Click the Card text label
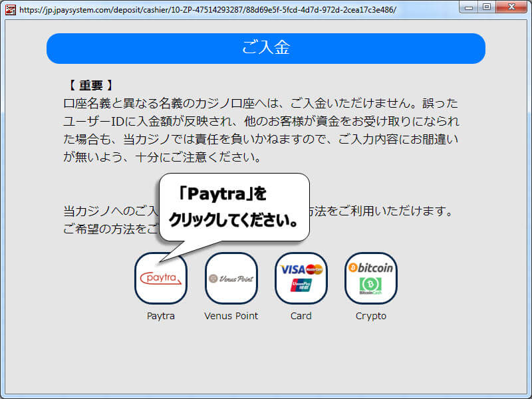The image size is (532, 399). click(301, 316)
